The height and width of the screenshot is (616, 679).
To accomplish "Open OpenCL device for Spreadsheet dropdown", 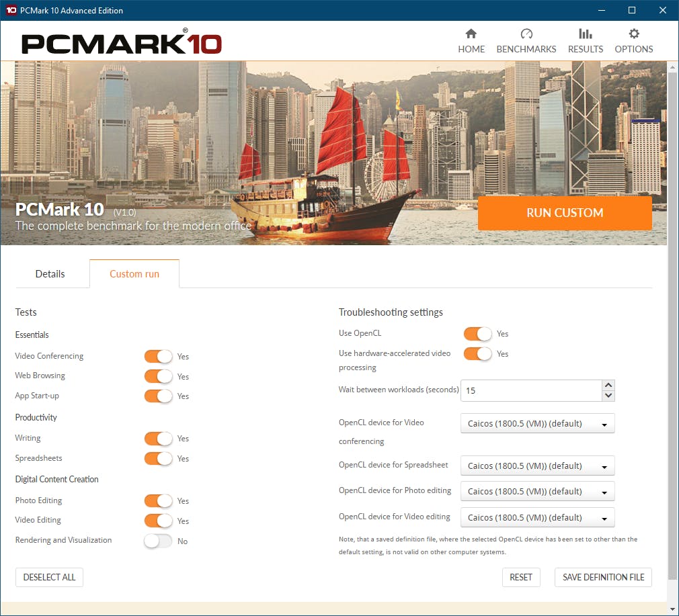I will 537,466.
